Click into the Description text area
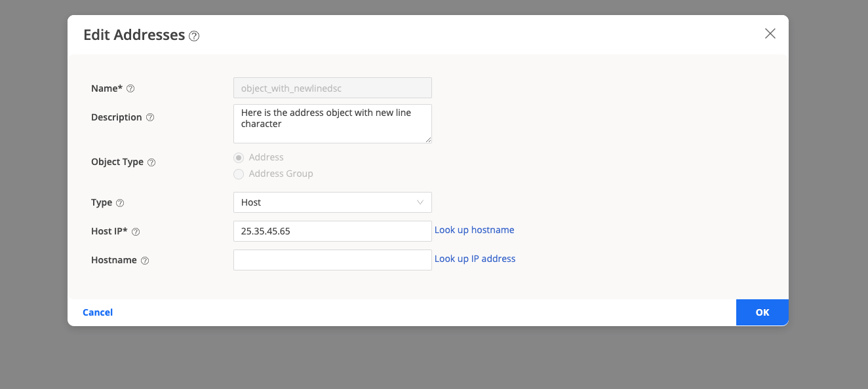 tap(332, 124)
